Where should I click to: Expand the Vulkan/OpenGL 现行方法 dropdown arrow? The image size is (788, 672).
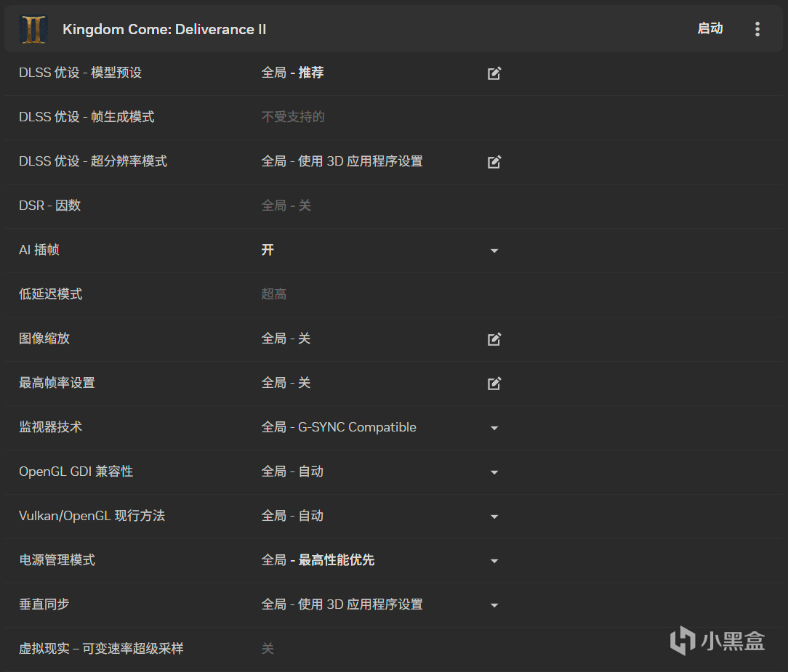[494, 517]
